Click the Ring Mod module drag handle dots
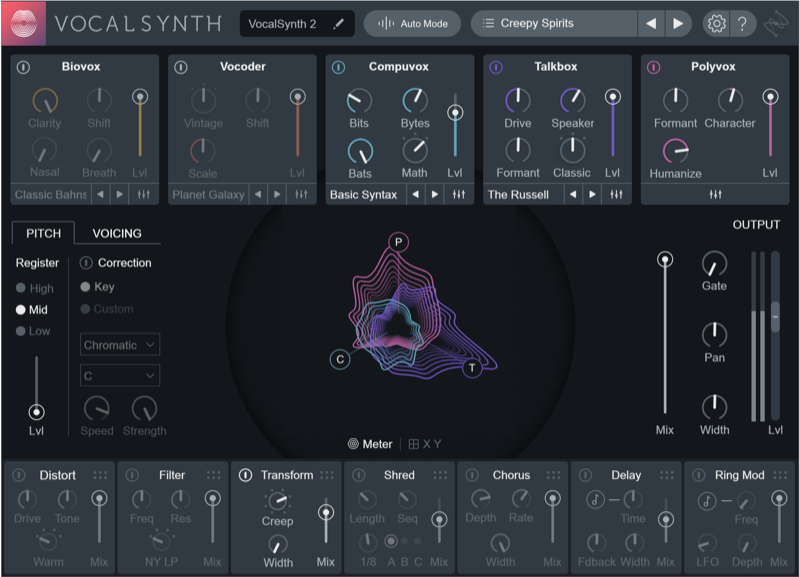Viewport: 800px width, 577px height. click(x=780, y=475)
